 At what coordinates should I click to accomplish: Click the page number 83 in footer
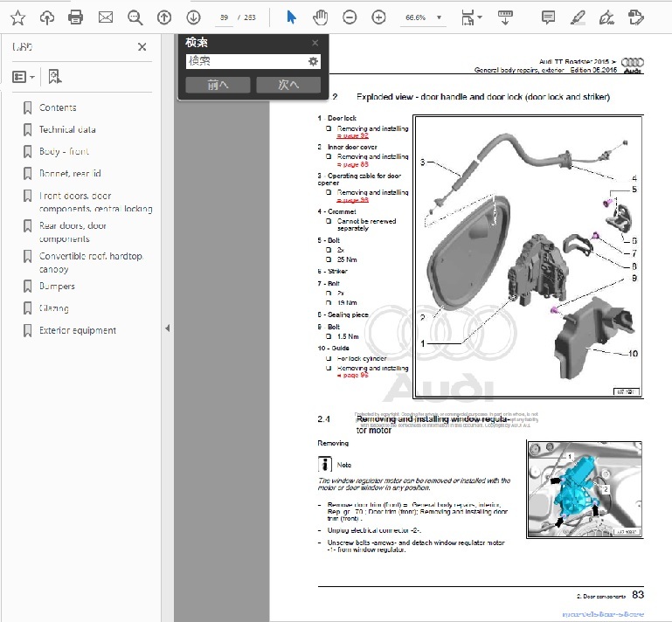(x=638, y=595)
